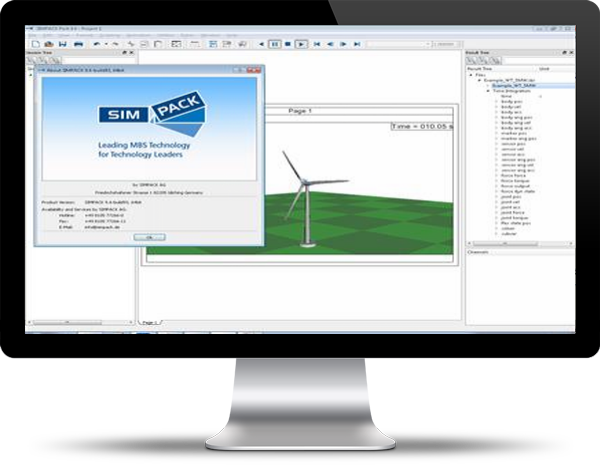Click the Print toolbar icon

pos(78,44)
